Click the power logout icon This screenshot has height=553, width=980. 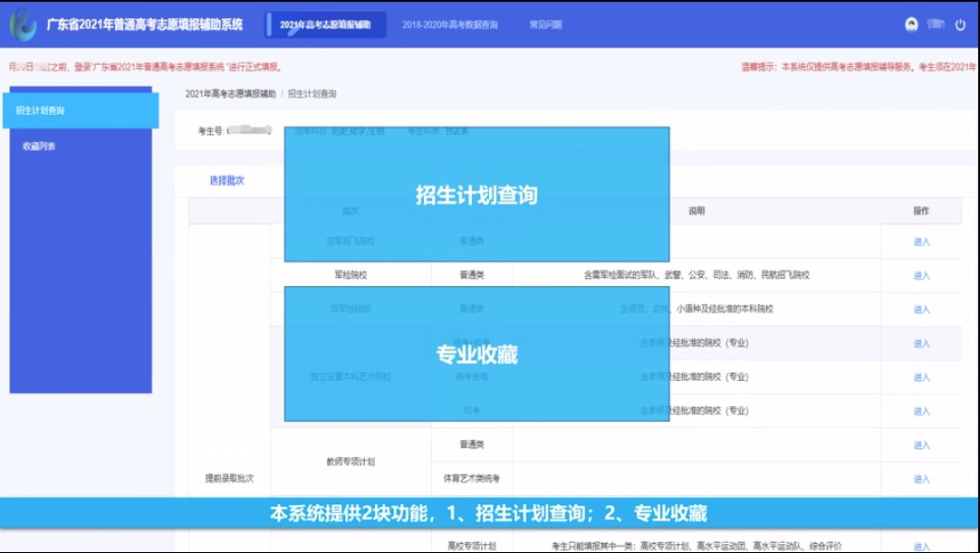point(960,25)
